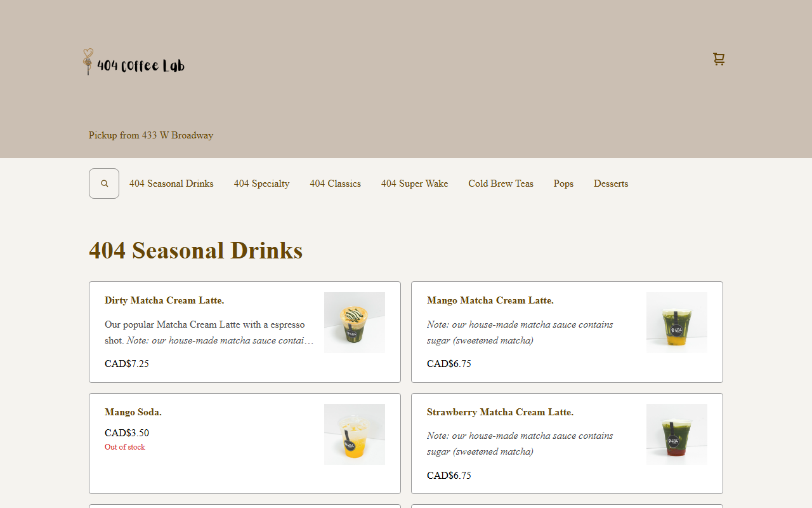This screenshot has width=812, height=508.
Task: Click Mango Matcha sweetened matcha note
Action: click(520, 332)
